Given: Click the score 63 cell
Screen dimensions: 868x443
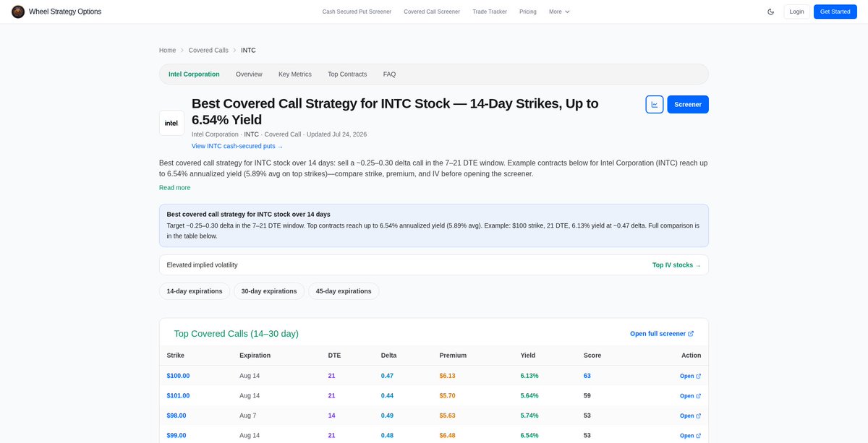Looking at the screenshot, I should [587, 376].
